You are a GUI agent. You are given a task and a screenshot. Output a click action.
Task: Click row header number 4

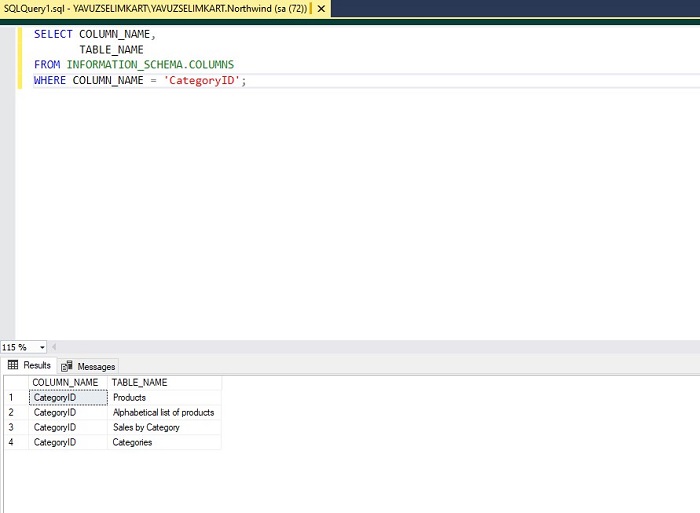(x=16, y=442)
